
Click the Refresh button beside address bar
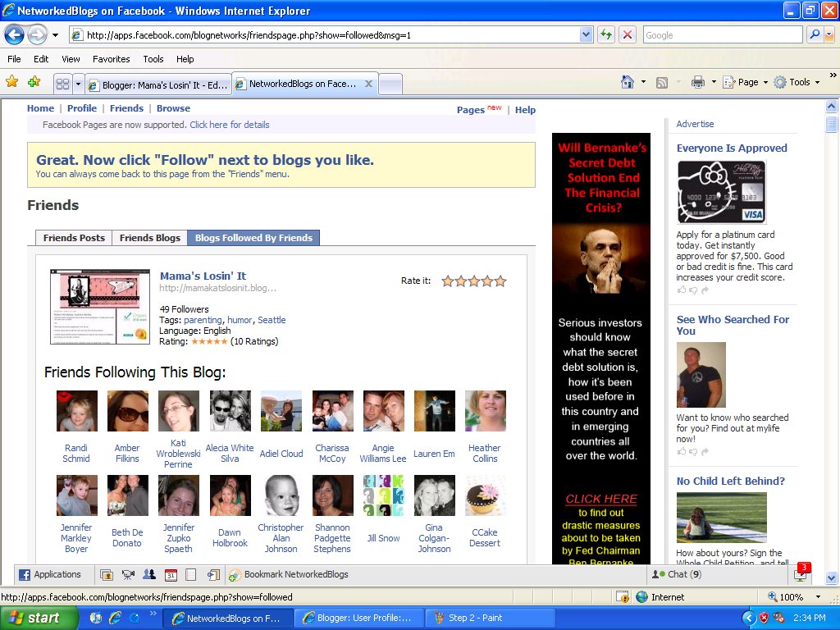(606, 34)
